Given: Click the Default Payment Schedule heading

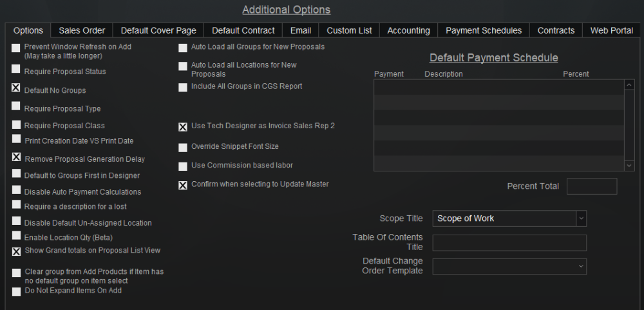Looking at the screenshot, I should [x=494, y=57].
